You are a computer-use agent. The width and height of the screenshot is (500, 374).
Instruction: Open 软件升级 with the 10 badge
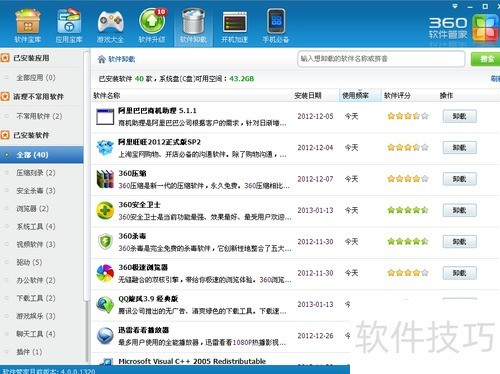(152, 26)
